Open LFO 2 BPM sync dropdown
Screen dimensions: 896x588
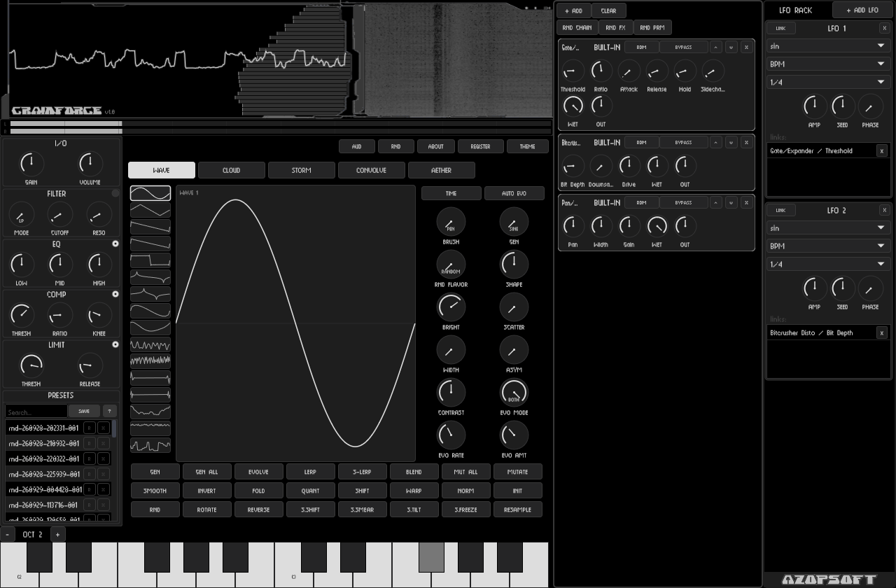click(828, 246)
